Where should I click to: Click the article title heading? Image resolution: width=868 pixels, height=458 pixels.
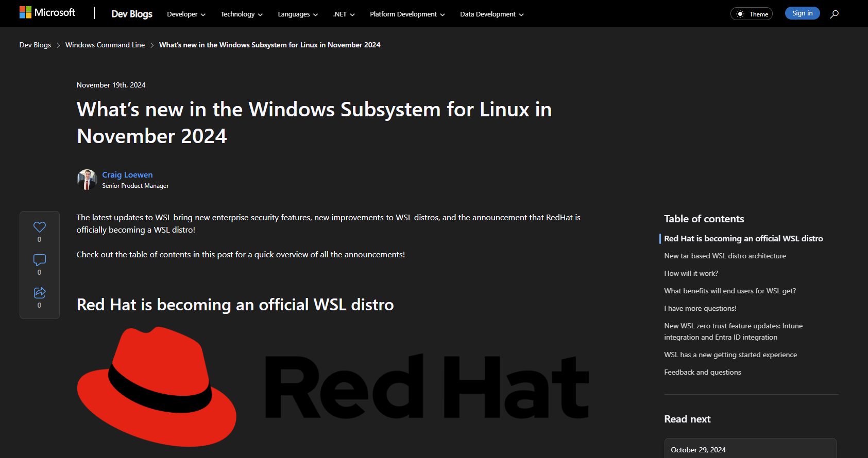tap(314, 123)
